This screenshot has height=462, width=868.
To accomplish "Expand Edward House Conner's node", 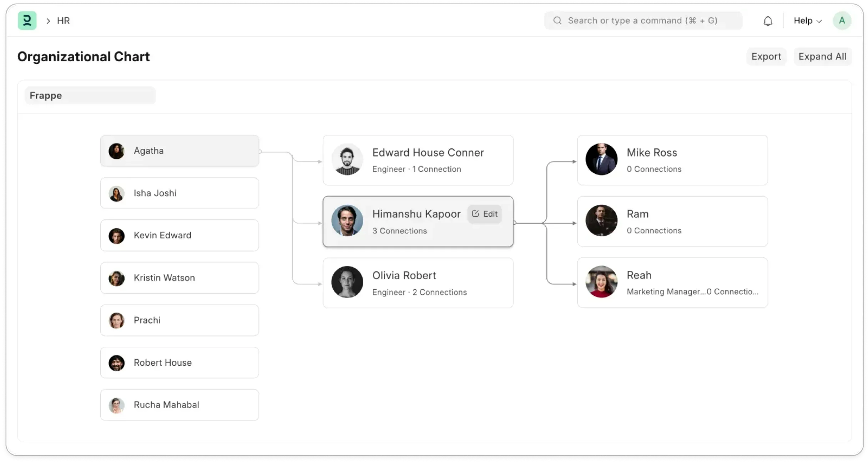I will (x=418, y=160).
